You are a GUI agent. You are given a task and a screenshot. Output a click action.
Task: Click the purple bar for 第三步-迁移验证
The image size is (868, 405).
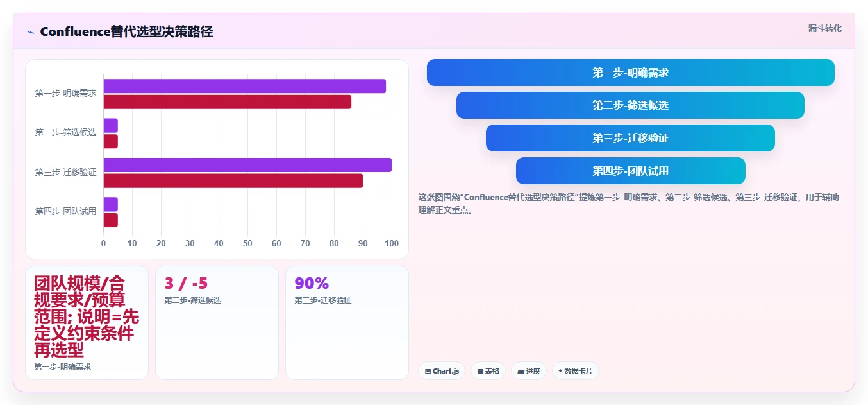tap(247, 165)
